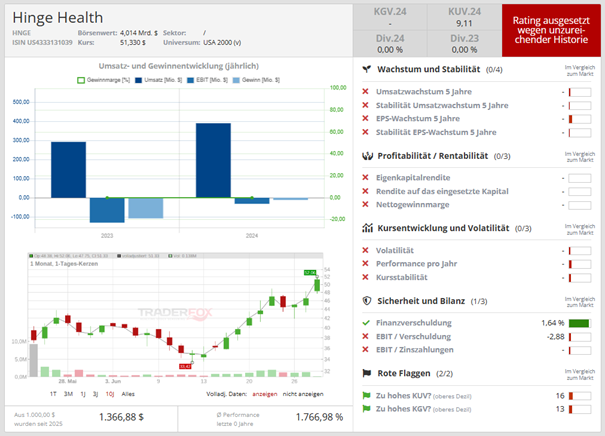Click the ISIN US4333131039 text

[x=42, y=42]
